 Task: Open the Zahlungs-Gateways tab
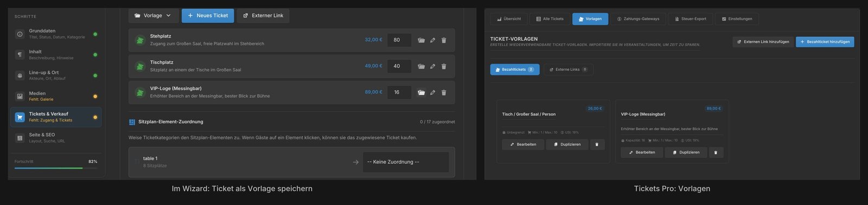638,19
